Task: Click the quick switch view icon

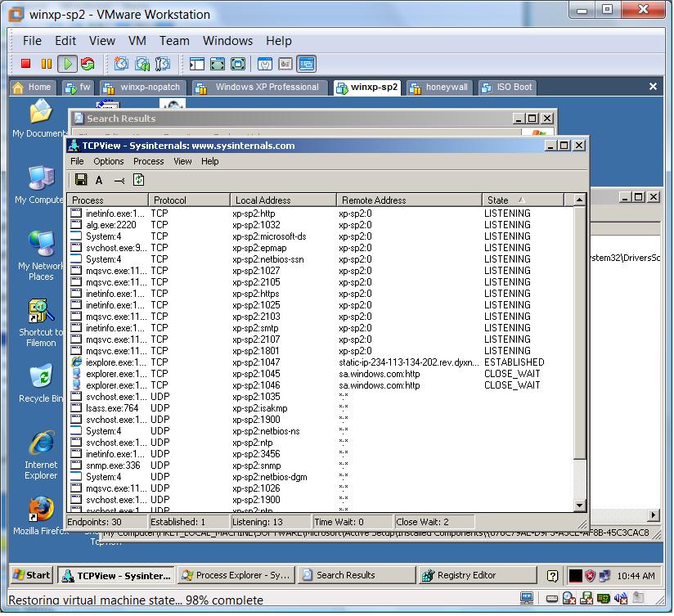Action: [x=218, y=64]
